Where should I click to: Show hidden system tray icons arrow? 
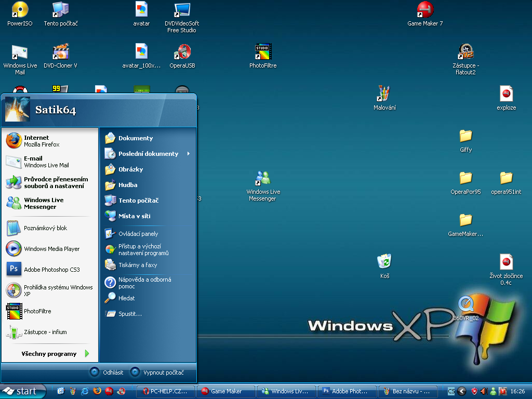click(461, 391)
